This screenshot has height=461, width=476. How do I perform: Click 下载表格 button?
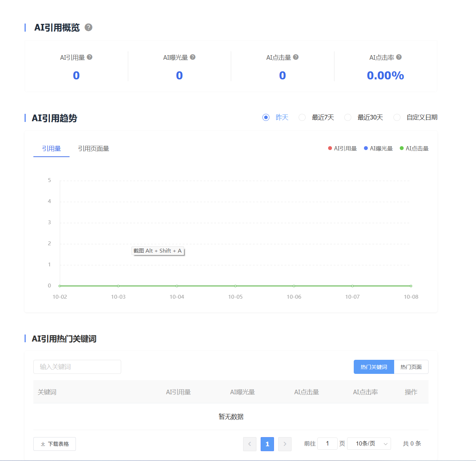54,444
